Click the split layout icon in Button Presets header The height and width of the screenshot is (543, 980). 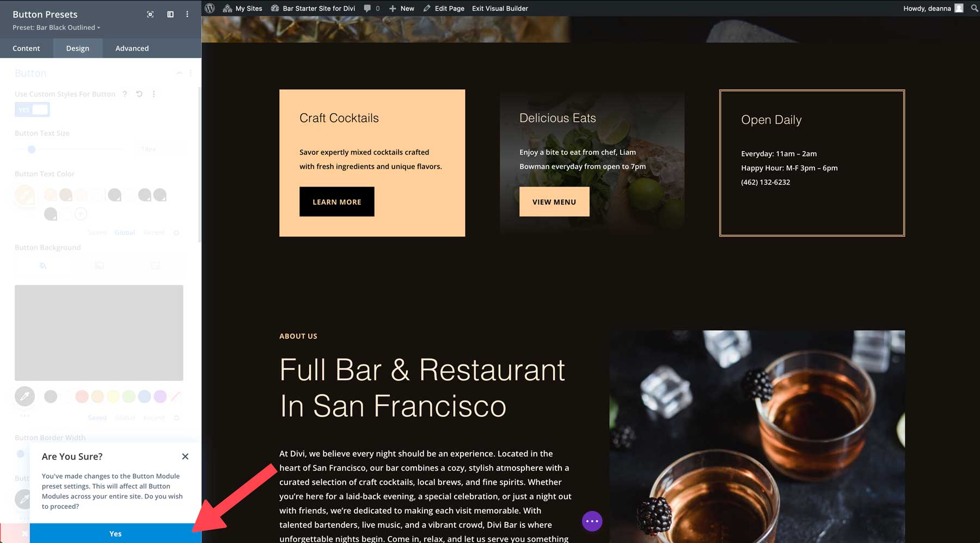(170, 14)
